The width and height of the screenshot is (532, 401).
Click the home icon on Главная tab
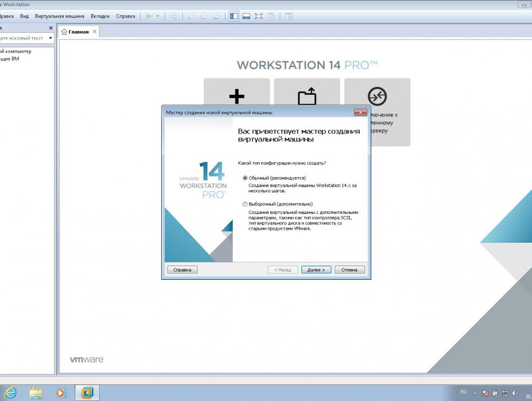[x=64, y=32]
